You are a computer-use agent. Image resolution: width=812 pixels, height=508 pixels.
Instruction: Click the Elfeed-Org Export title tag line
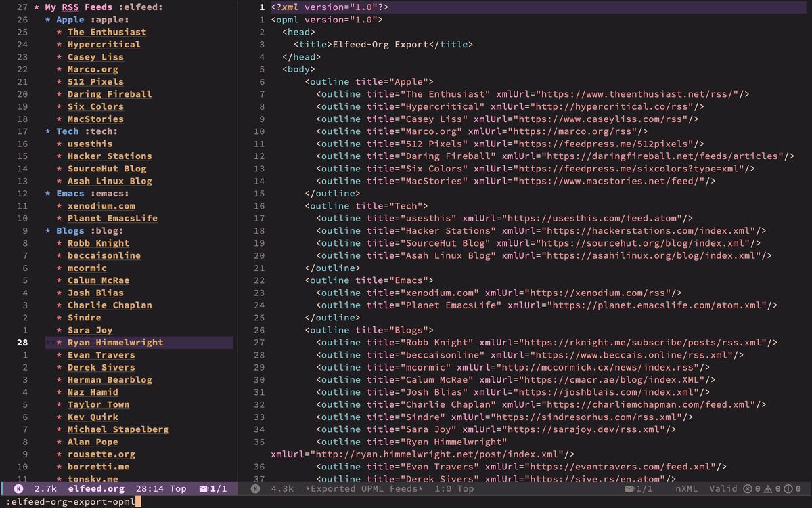383,45
